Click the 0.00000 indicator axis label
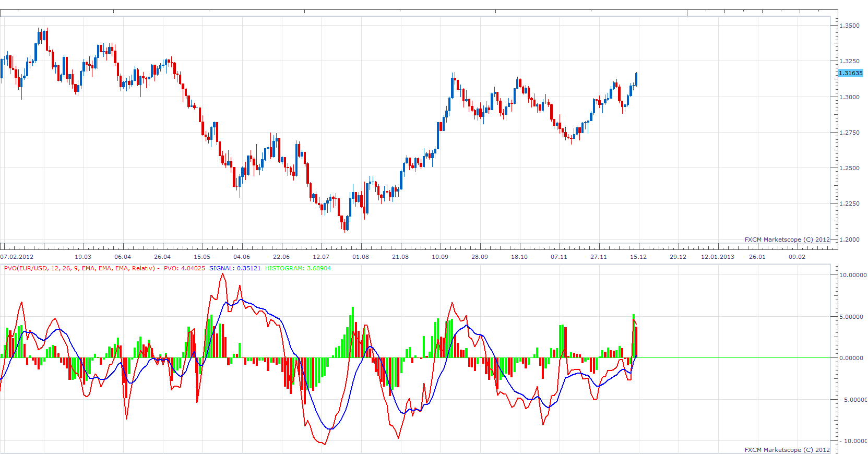Image resolution: width=868 pixels, height=454 pixels. [851, 358]
